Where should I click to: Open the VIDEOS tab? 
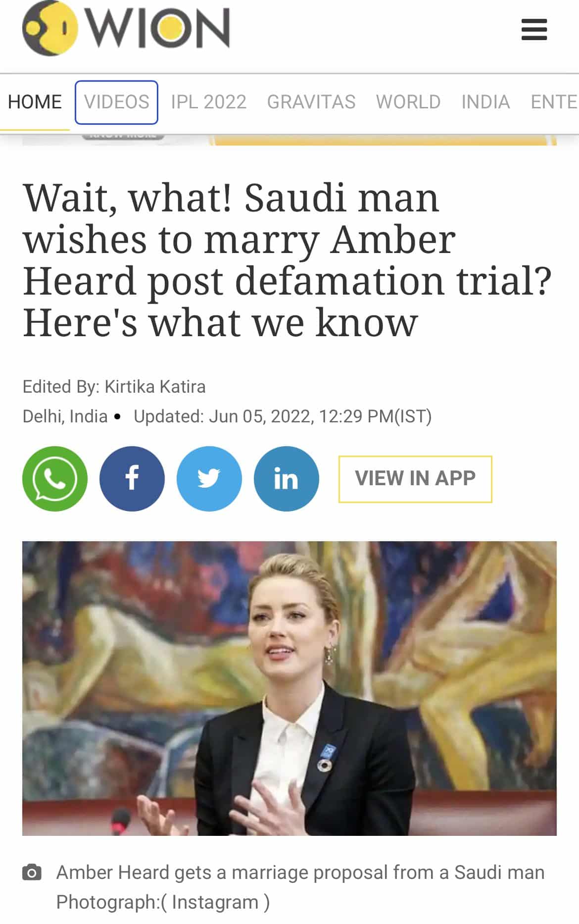[116, 102]
